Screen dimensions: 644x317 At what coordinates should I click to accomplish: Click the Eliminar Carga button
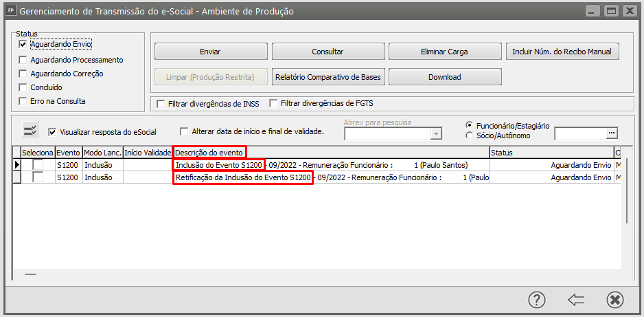pyautogui.click(x=444, y=52)
